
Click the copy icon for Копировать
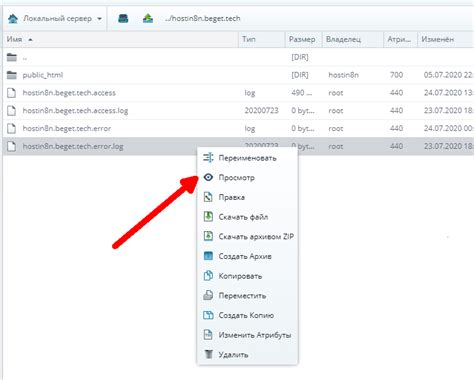pyautogui.click(x=208, y=275)
